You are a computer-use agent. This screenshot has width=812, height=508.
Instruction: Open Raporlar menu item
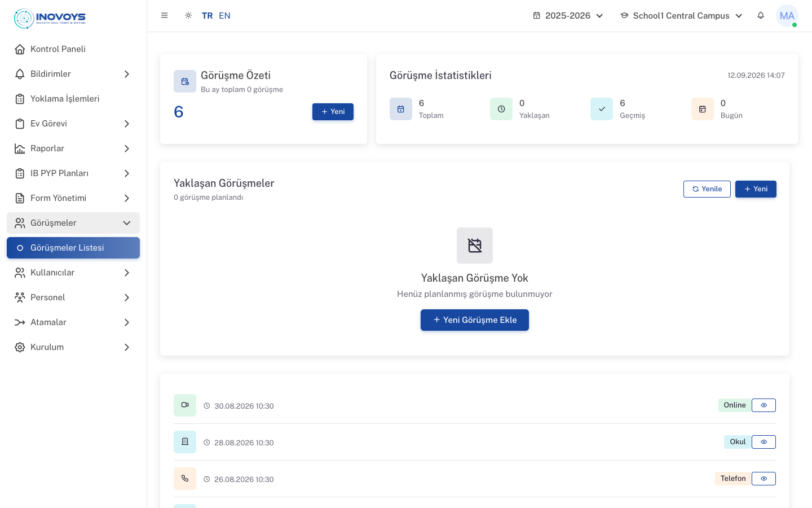pos(73,148)
